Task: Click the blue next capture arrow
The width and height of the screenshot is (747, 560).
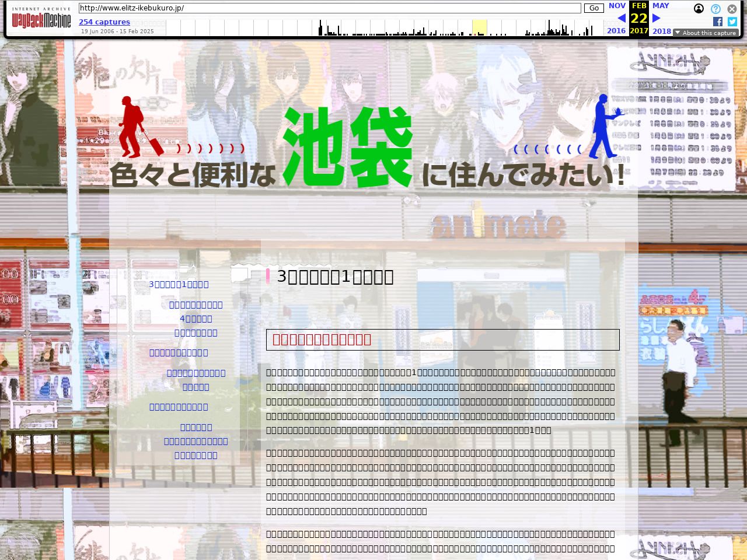Action: tap(656, 18)
